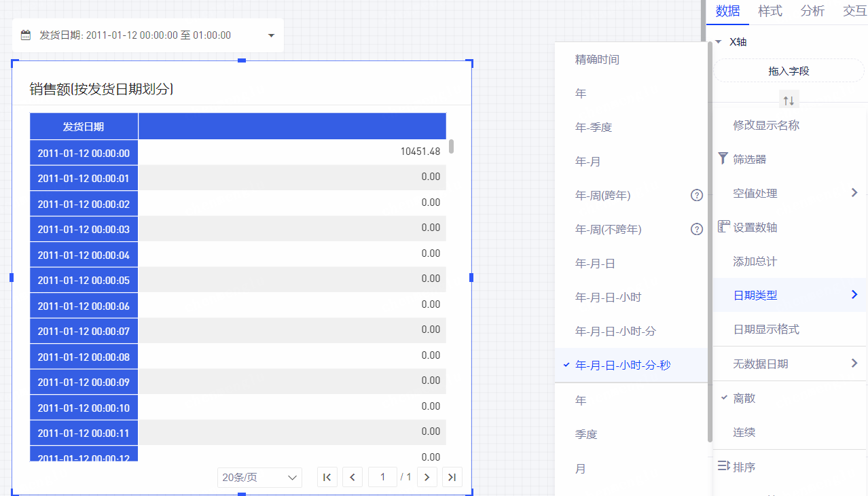Click the 排序 sort icon
This screenshot has height=496, width=868.
(x=723, y=467)
